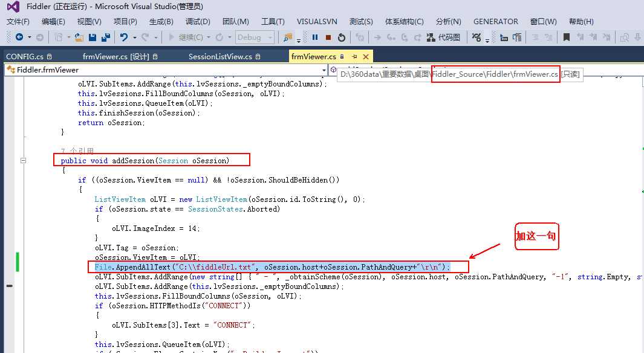Click the decrease indent icon

504,37
